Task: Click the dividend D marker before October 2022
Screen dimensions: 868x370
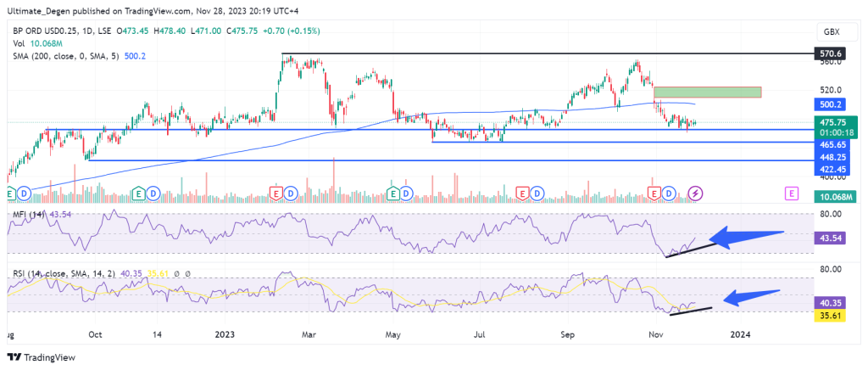Action: (24, 193)
